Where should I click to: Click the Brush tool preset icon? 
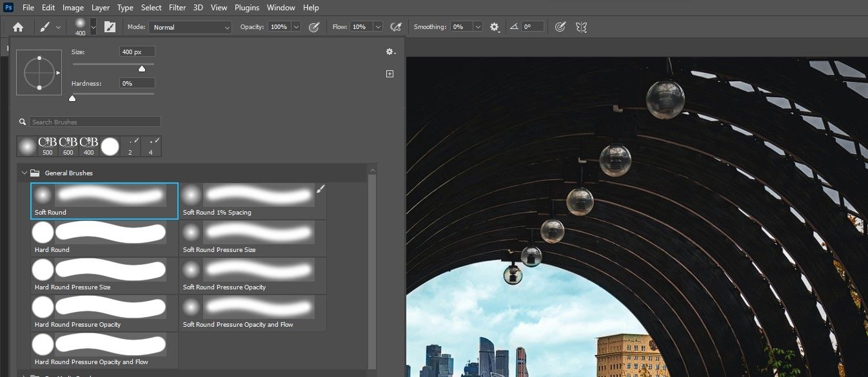click(x=45, y=27)
